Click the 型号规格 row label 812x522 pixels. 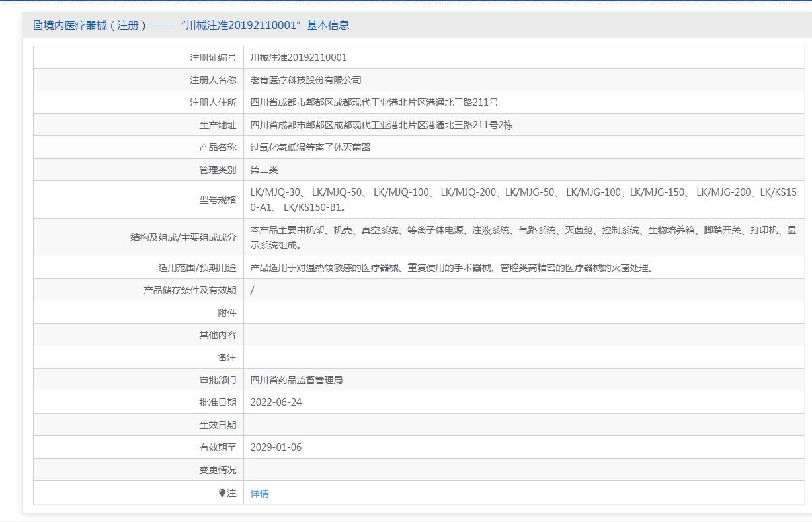(218, 200)
